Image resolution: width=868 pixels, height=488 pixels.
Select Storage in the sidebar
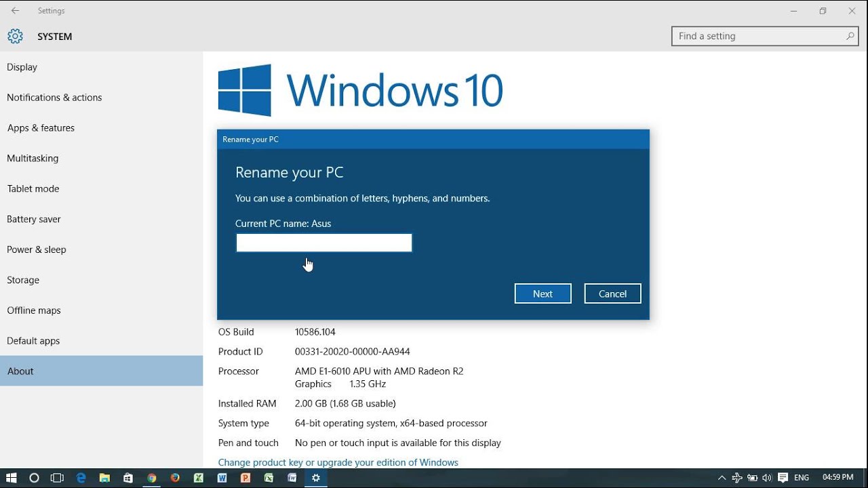(102, 280)
